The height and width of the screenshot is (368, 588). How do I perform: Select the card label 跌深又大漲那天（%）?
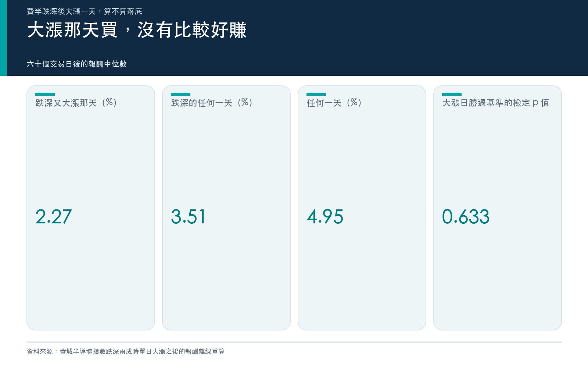(x=76, y=103)
